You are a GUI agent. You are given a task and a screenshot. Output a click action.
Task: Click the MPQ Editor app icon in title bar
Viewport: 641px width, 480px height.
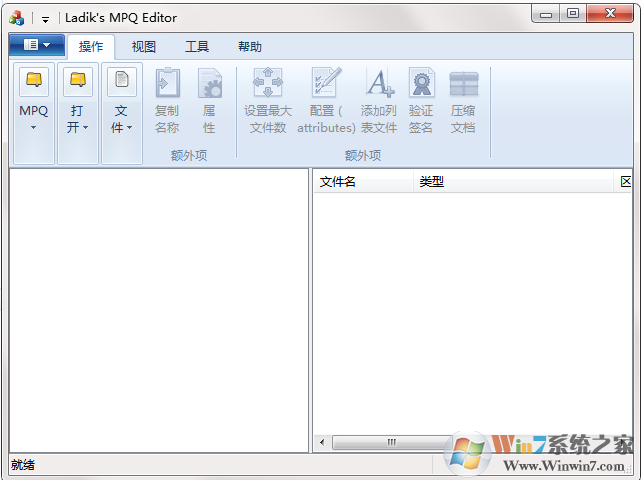click(x=16, y=18)
